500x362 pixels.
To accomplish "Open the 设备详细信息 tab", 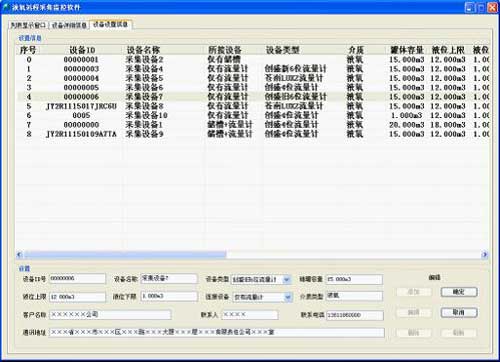I will click(x=69, y=25).
